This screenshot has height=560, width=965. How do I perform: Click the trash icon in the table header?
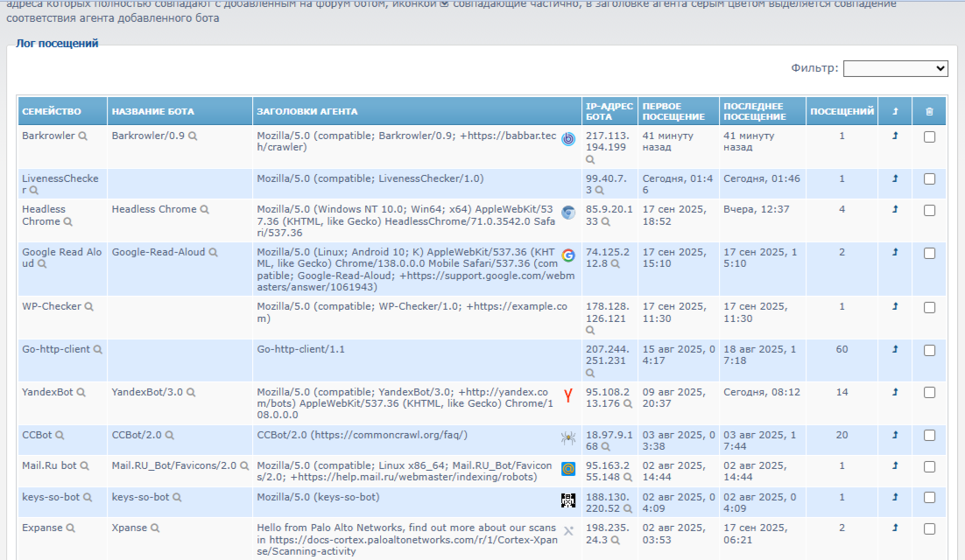click(x=929, y=112)
